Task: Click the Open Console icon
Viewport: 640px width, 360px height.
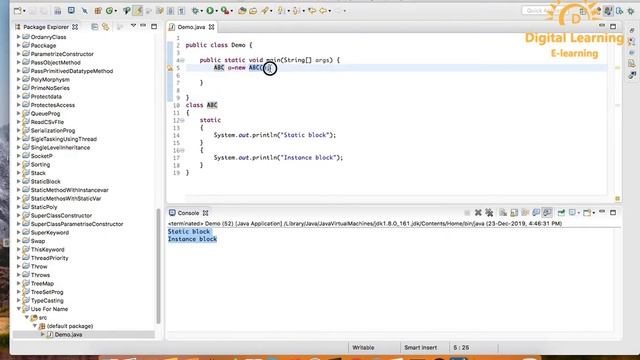Action: click(x=587, y=213)
